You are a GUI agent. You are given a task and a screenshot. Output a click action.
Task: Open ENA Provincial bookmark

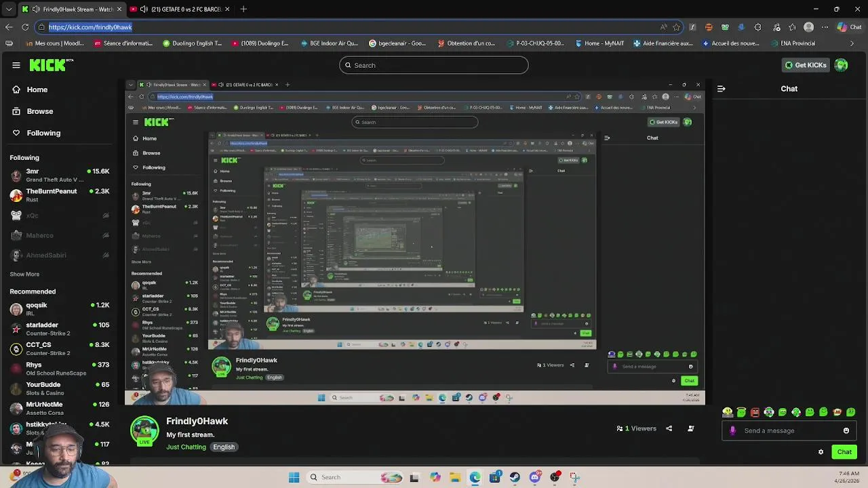tap(792, 43)
